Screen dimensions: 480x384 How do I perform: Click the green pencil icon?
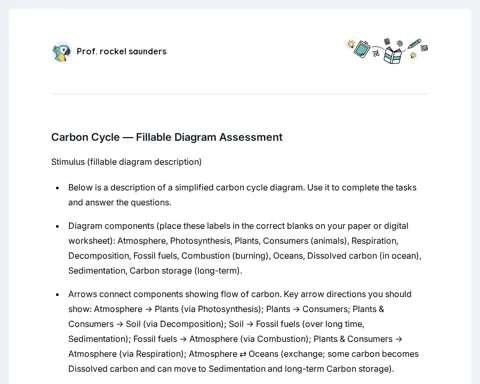414,44
